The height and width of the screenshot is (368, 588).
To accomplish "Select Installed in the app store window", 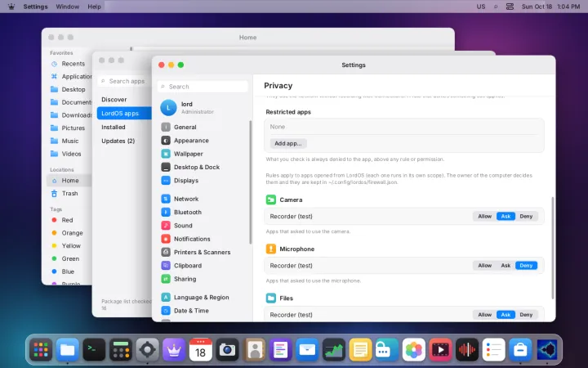I will (124, 127).
